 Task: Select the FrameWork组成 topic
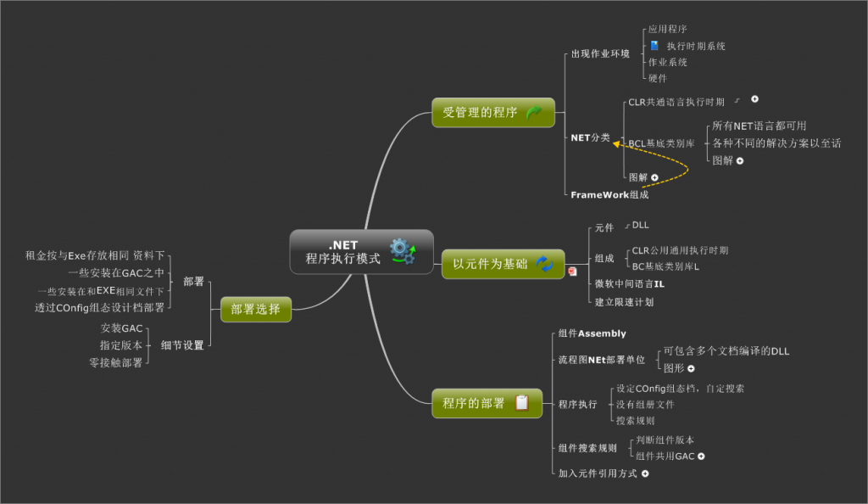click(x=609, y=194)
